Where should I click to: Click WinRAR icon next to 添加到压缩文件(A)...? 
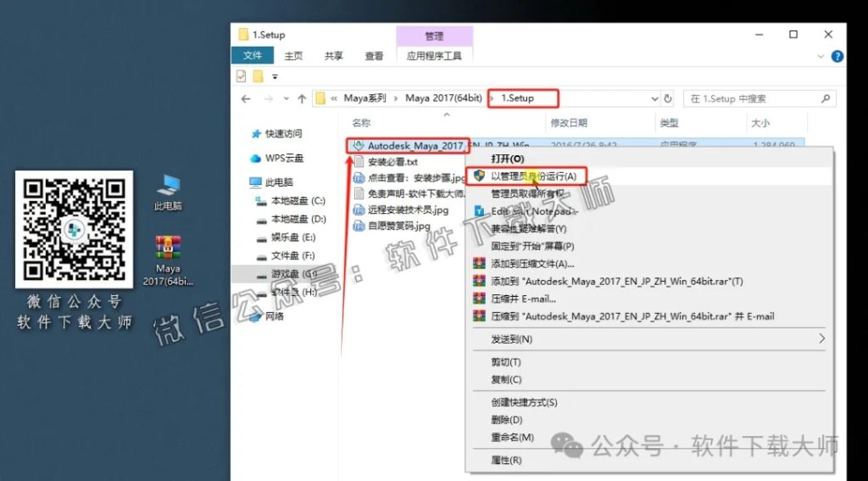click(x=479, y=264)
